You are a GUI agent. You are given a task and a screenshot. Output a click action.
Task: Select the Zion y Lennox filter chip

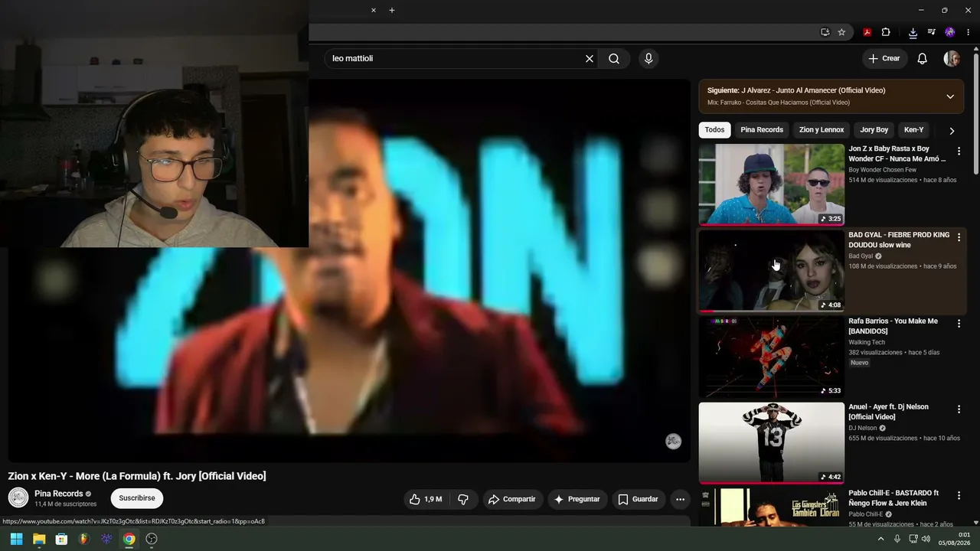coord(822,130)
